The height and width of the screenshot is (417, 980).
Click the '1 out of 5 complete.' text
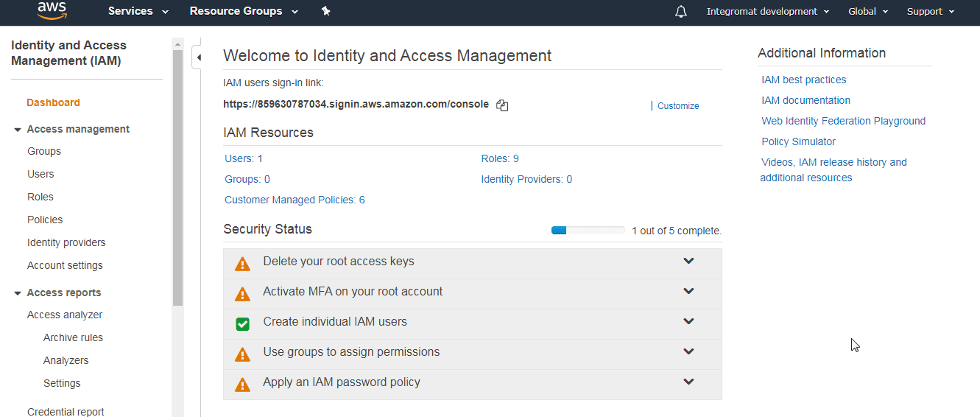point(677,231)
